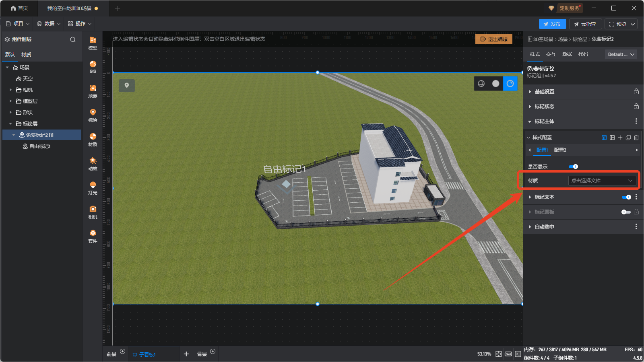This screenshot has height=362, width=644.
Task: Open the 数据 menu in top toolbar
Action: pos(49,24)
